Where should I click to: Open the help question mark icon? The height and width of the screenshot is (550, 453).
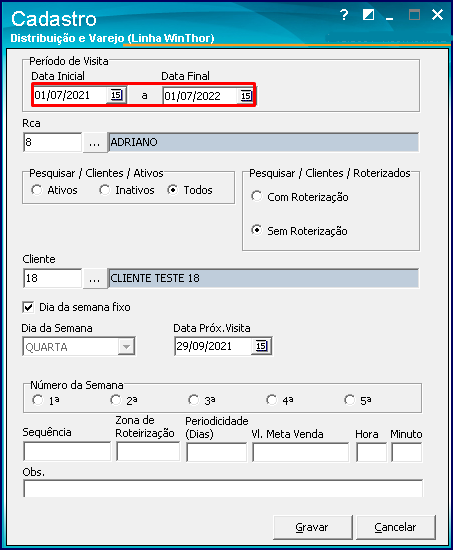[344, 15]
